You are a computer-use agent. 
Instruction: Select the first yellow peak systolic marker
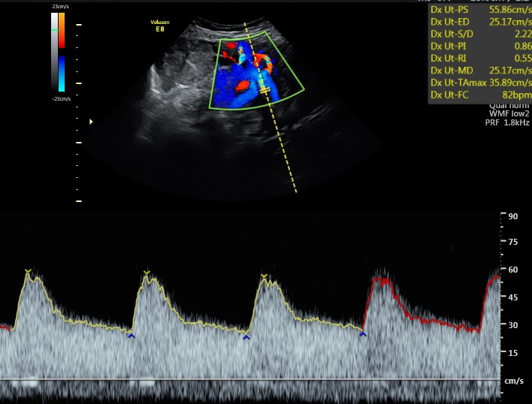[x=28, y=271]
